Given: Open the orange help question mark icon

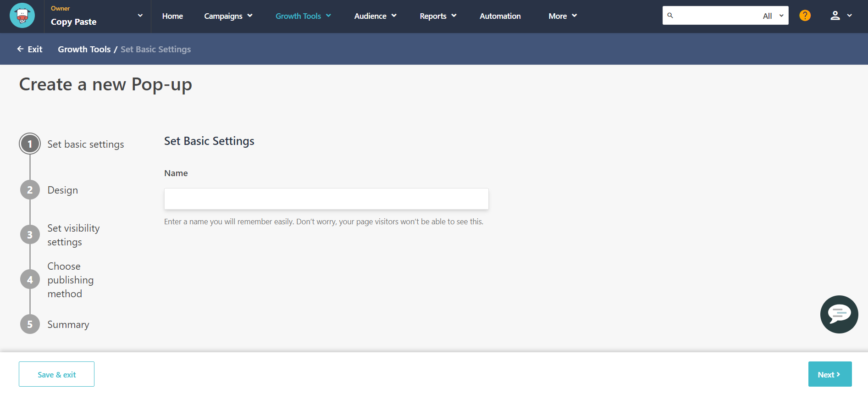Looking at the screenshot, I should 805,16.
